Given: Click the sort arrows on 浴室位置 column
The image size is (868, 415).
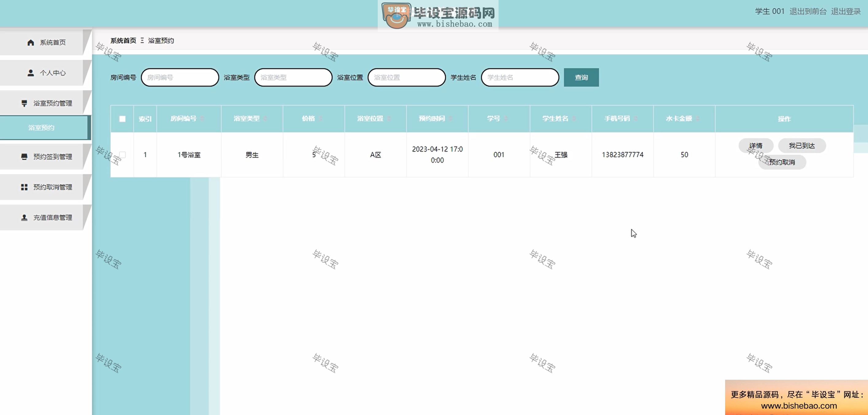Looking at the screenshot, I should pyautogui.click(x=389, y=119).
